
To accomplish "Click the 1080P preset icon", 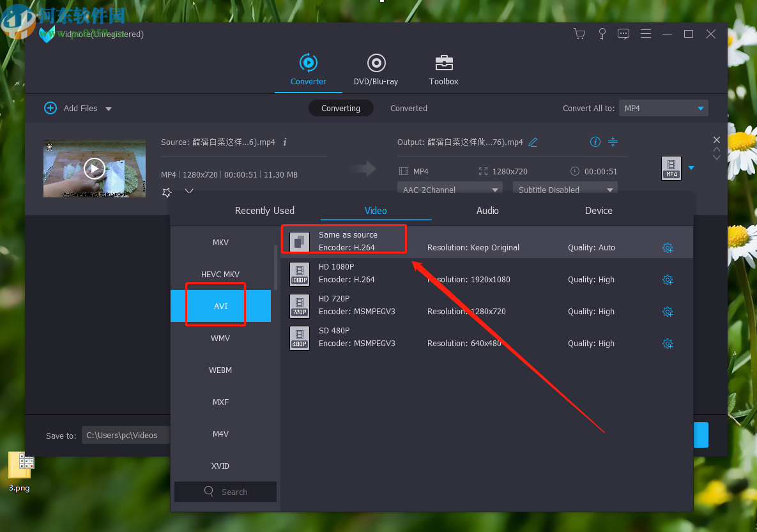I will 300,274.
